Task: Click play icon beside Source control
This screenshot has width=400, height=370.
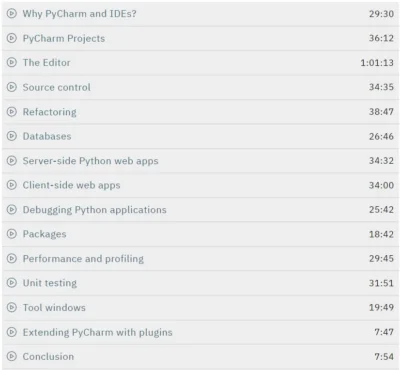Action: pyautogui.click(x=12, y=87)
